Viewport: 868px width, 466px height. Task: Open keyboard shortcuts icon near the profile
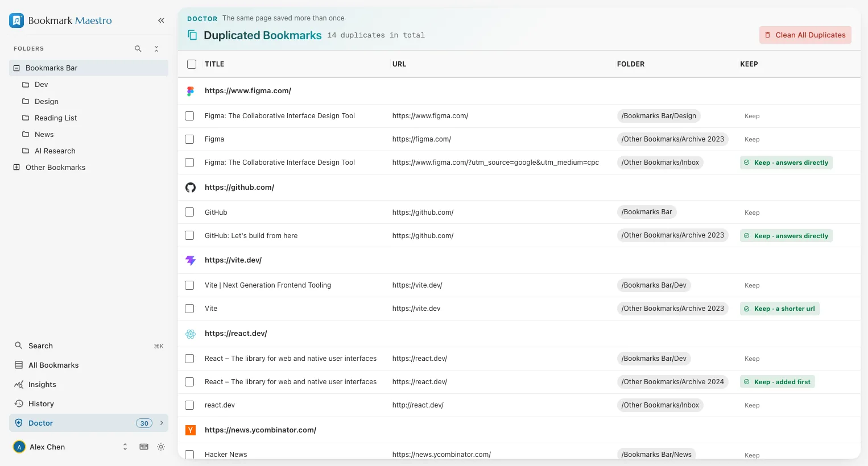144,447
